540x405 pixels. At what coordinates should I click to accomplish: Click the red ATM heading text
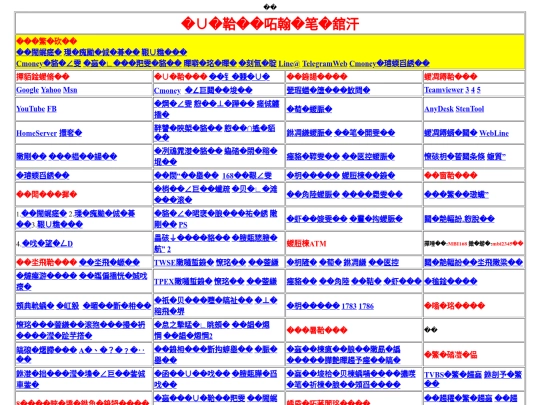click(x=306, y=243)
